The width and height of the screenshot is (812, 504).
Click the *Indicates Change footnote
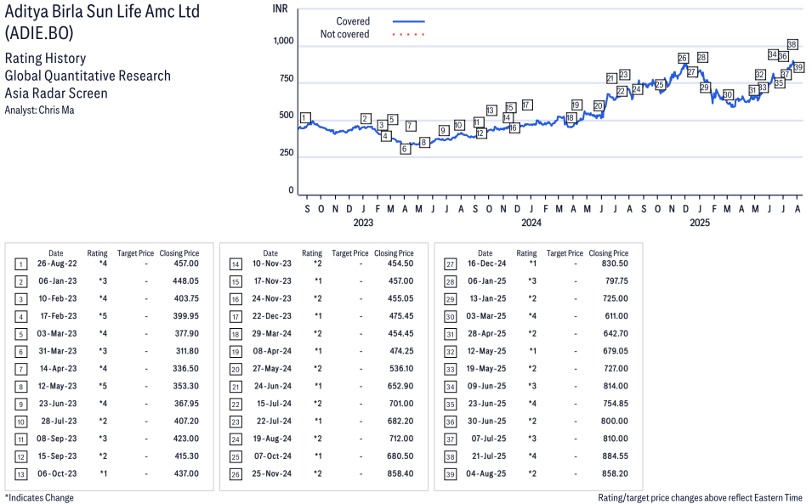point(39,498)
